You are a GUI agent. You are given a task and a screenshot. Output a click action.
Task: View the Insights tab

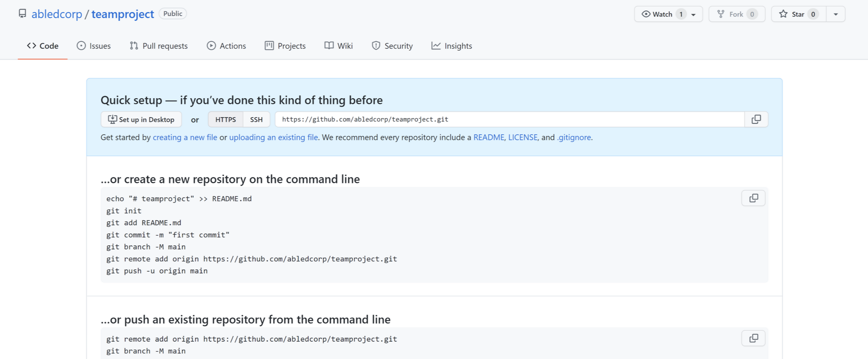pyautogui.click(x=452, y=46)
